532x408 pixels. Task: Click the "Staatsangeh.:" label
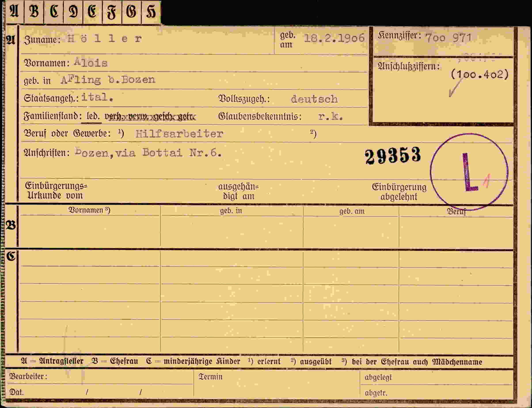51,98
